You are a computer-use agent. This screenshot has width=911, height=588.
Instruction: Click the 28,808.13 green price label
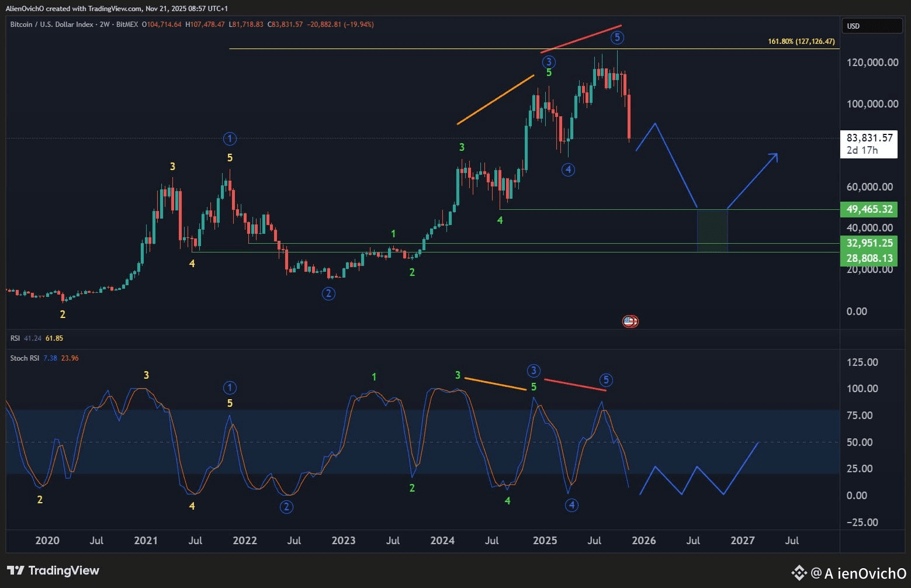[x=870, y=258]
